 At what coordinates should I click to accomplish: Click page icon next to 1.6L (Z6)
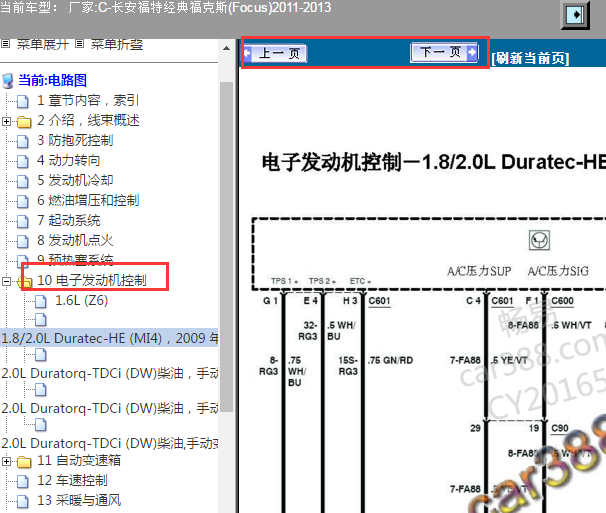41,301
